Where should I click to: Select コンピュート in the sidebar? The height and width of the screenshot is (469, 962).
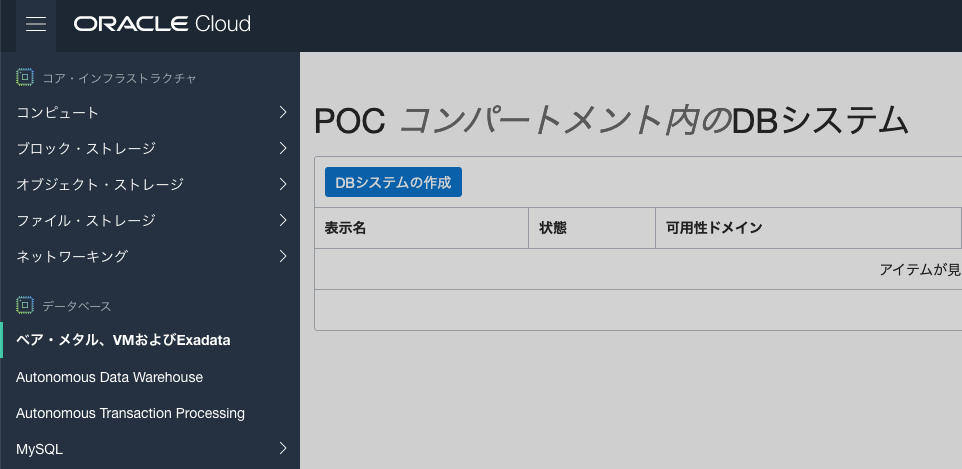pyautogui.click(x=58, y=113)
